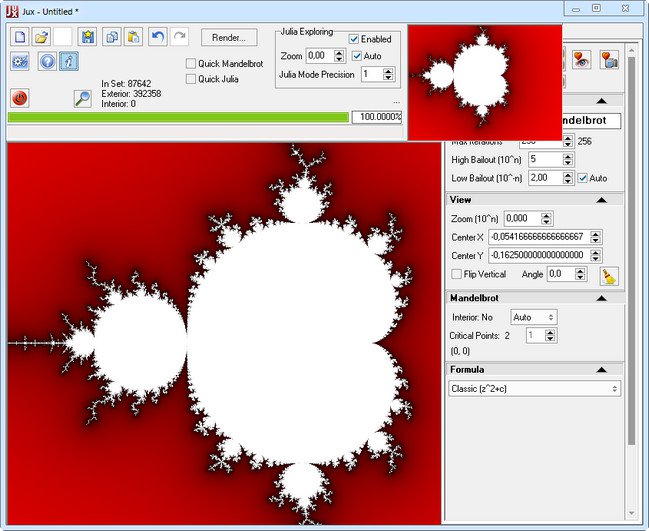Collapse the topmost section with its triangle arrow

click(x=601, y=101)
